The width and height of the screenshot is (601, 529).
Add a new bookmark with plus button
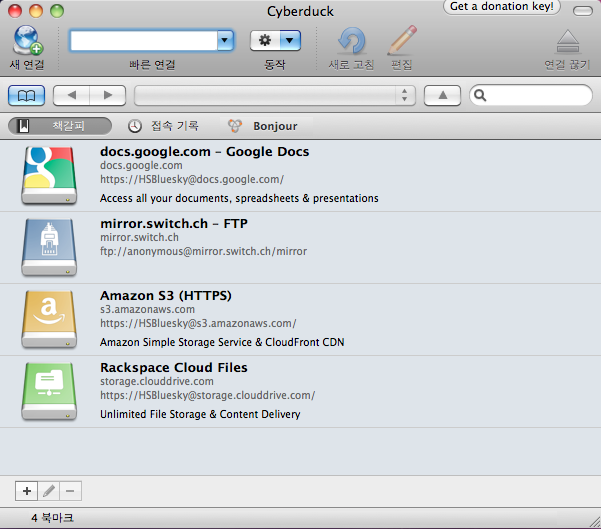(x=27, y=491)
